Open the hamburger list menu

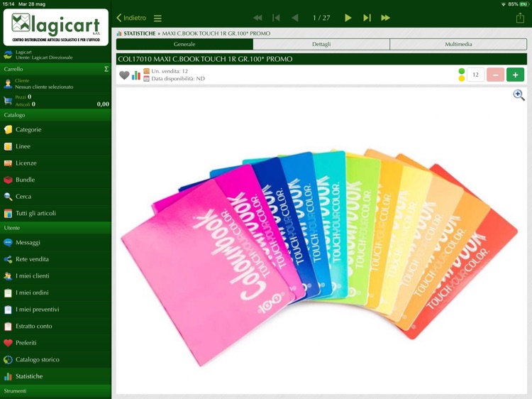[157, 18]
